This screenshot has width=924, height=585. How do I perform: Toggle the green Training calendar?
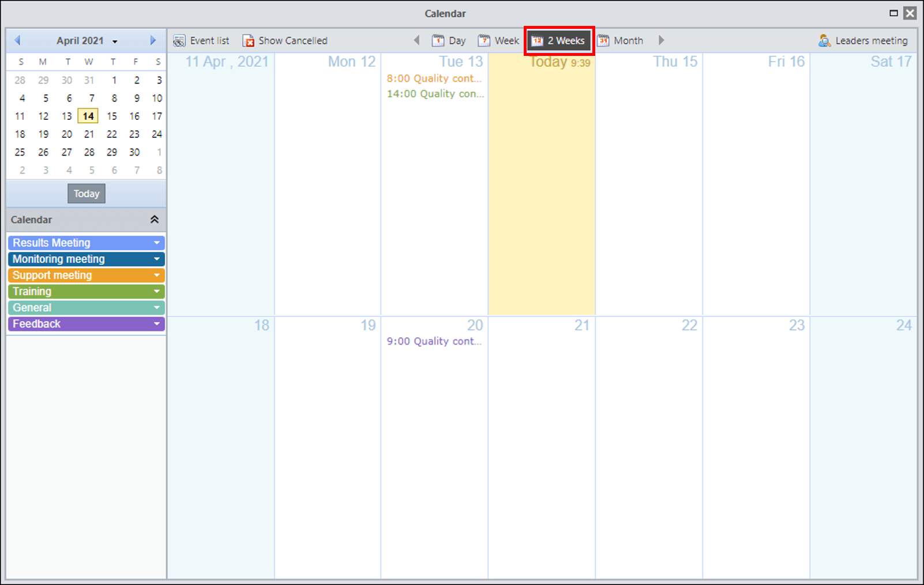(x=87, y=292)
